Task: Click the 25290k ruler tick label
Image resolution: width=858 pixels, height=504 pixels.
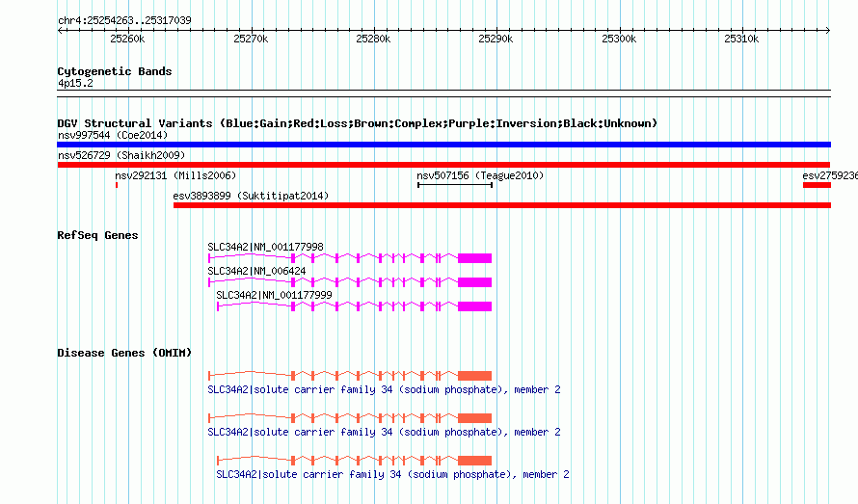Action: click(x=496, y=39)
